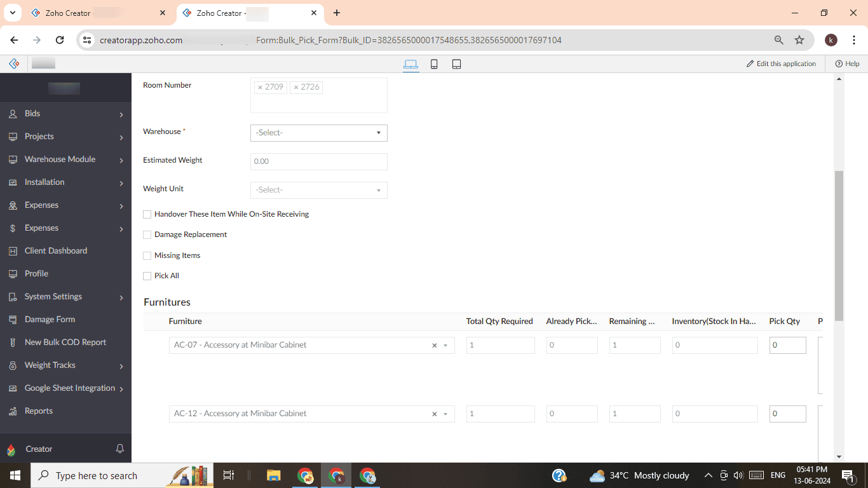
Task: Switch to tablet preview icon
Action: [456, 64]
